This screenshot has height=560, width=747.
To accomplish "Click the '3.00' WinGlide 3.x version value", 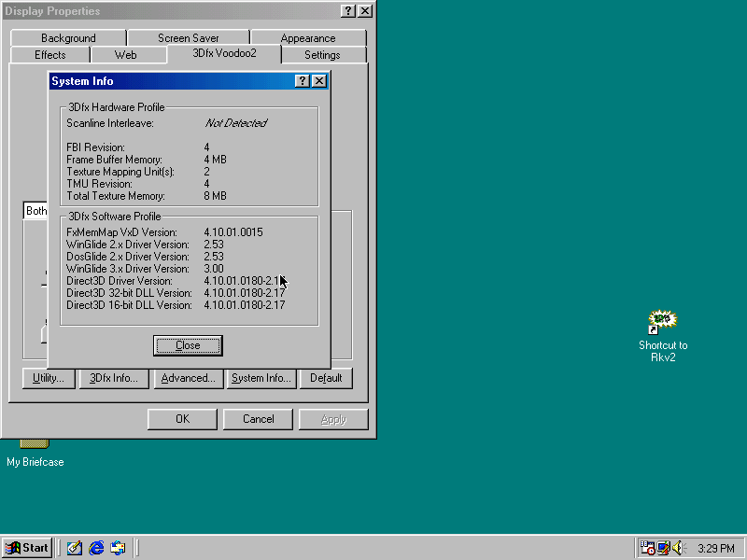I will coord(214,269).
